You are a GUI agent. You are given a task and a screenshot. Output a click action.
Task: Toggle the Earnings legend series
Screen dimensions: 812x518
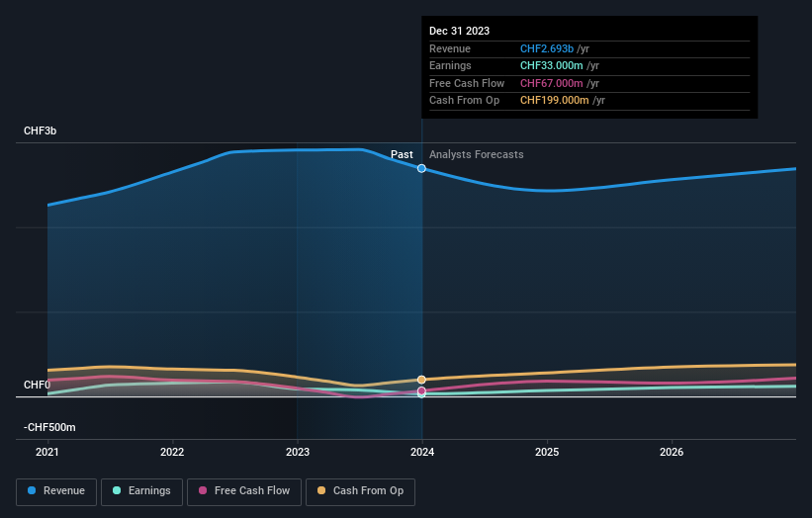(x=141, y=491)
